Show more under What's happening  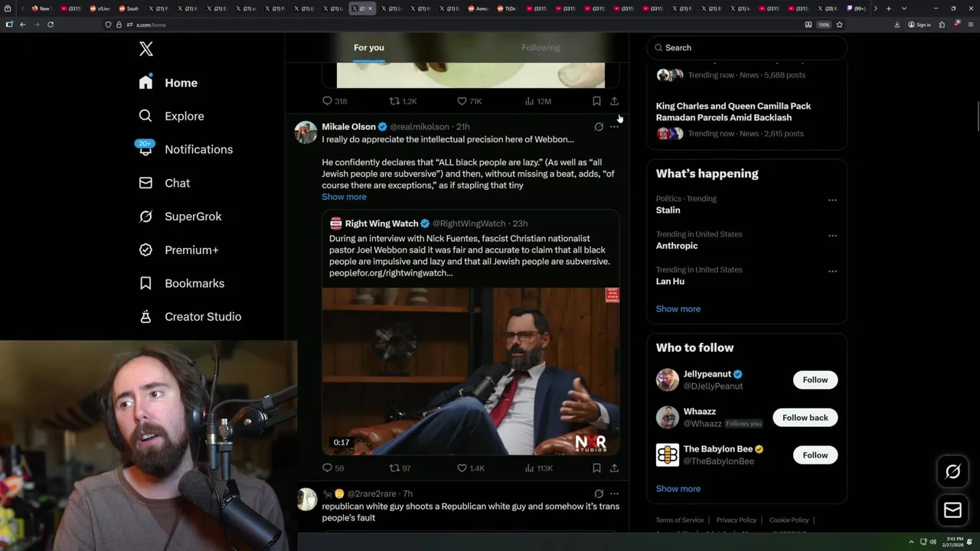[678, 309]
